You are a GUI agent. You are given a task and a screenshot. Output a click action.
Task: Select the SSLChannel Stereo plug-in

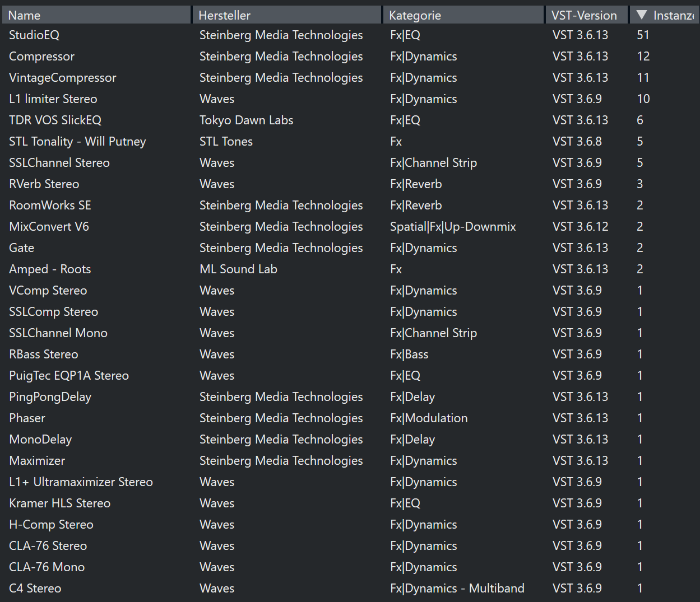(x=59, y=163)
